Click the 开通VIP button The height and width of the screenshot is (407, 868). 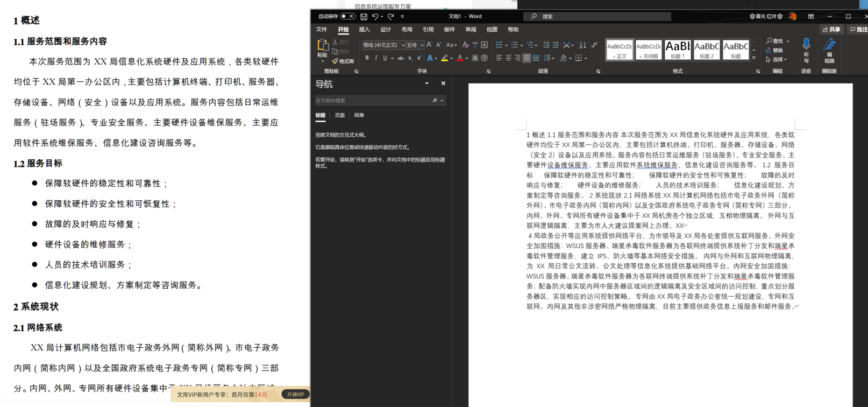click(x=295, y=395)
